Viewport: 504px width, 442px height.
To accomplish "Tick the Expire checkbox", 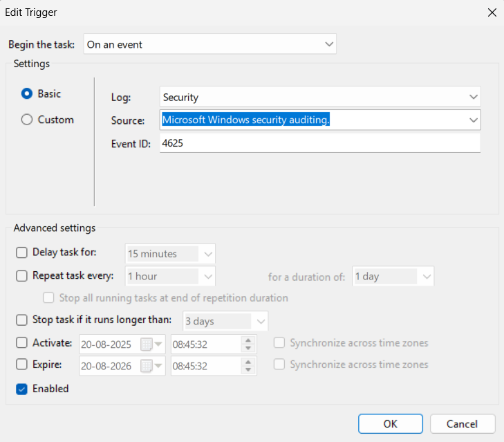I will (22, 365).
